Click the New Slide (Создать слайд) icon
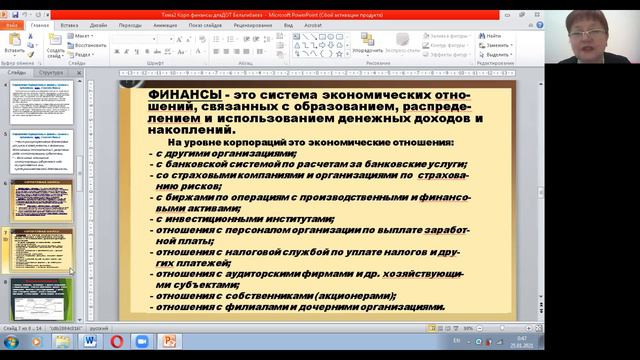The image size is (640, 360). point(55,40)
